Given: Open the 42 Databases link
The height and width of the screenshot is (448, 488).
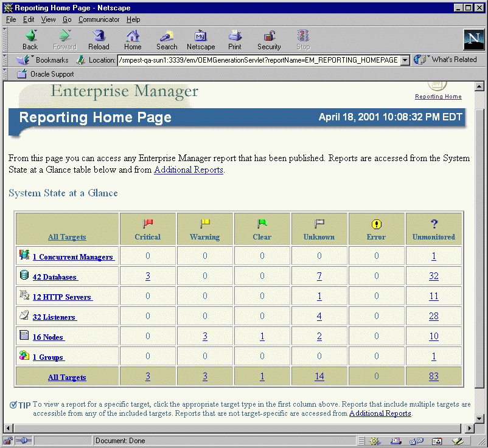Looking at the screenshot, I should [x=55, y=277].
